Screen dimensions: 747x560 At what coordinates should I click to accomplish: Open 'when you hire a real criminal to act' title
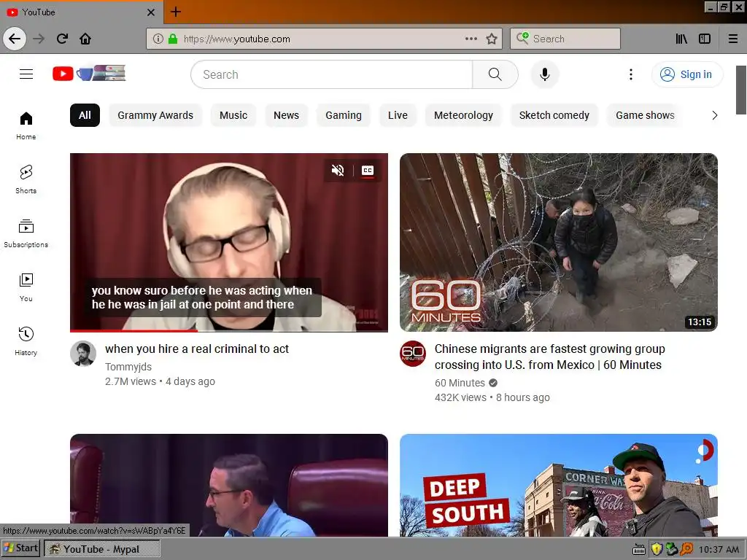(x=197, y=349)
